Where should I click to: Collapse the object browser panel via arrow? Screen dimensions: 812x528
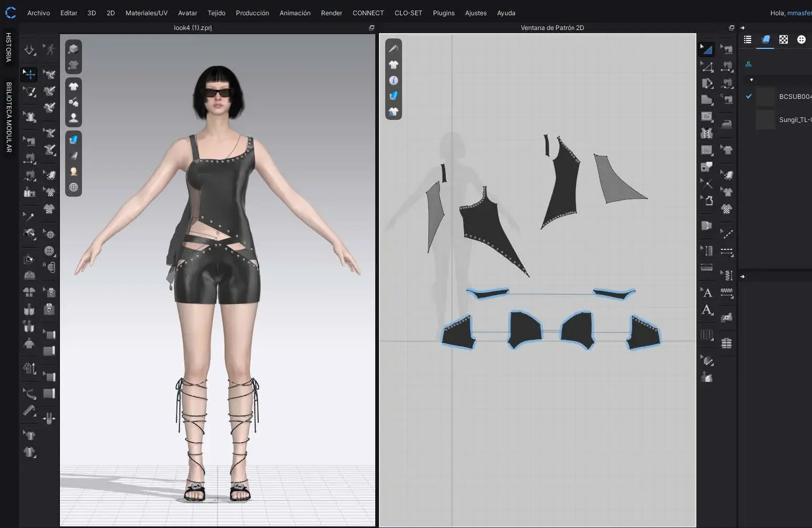click(x=742, y=28)
